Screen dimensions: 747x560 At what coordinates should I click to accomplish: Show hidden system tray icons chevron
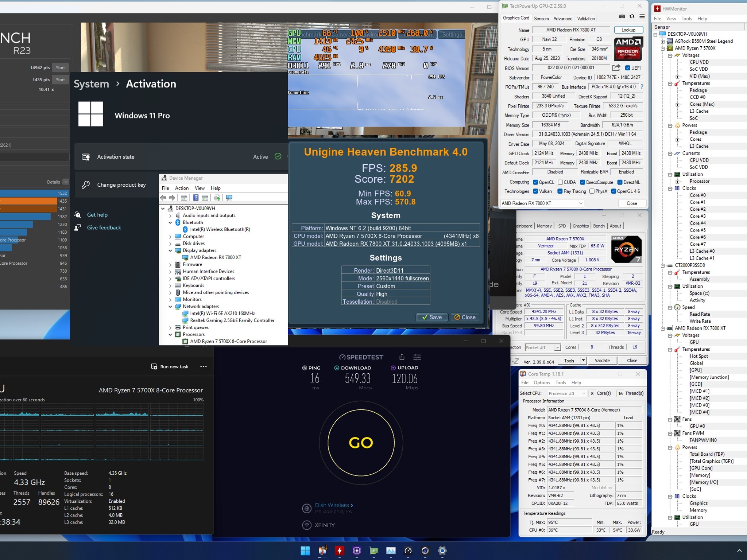739,551
